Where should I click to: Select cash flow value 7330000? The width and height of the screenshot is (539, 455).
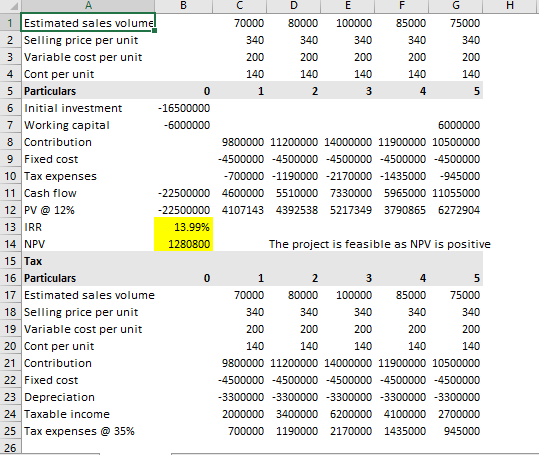point(348,193)
